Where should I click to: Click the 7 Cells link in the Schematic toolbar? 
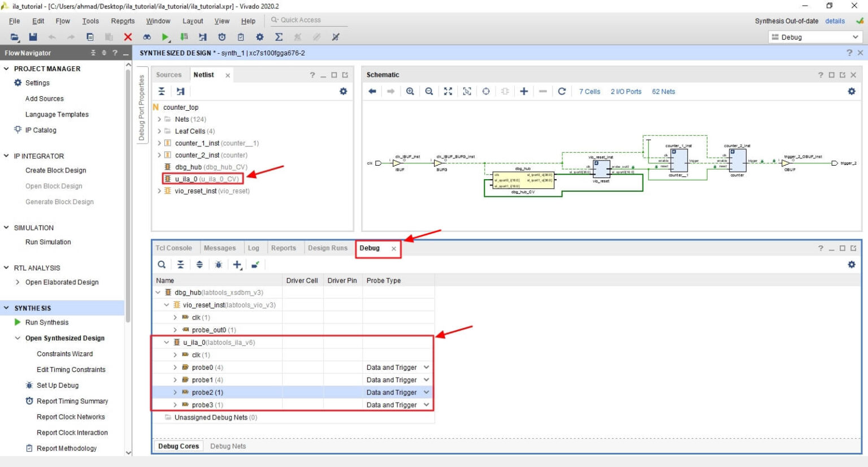tap(589, 91)
